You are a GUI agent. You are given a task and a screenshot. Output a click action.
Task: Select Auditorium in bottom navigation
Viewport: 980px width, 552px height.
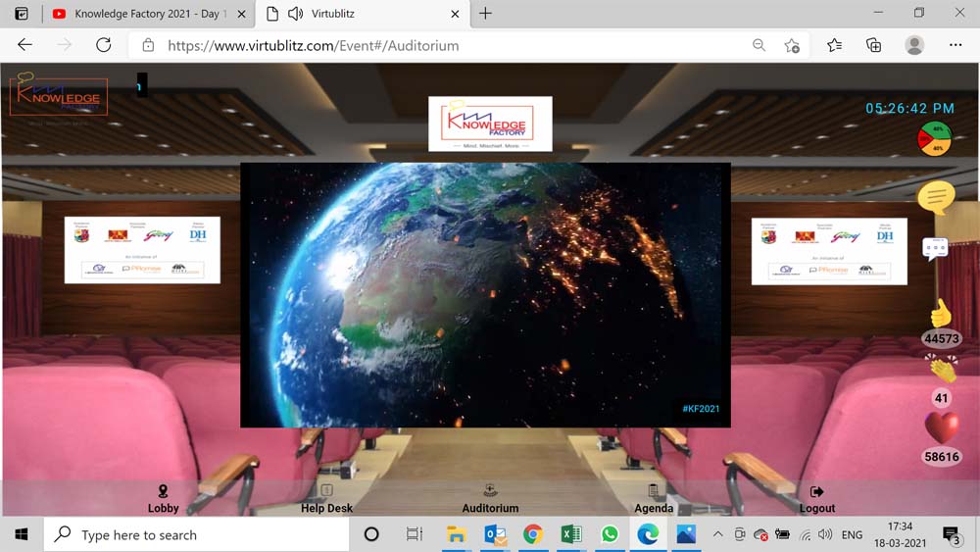coord(491,499)
